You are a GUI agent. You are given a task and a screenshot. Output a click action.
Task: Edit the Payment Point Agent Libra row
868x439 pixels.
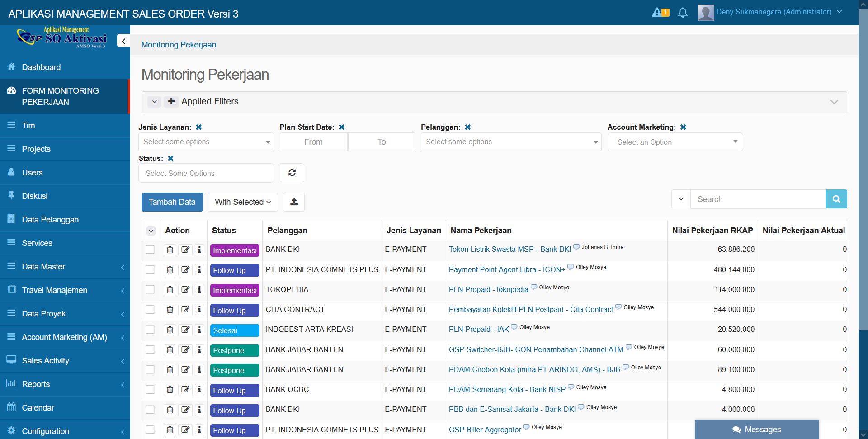pos(185,270)
